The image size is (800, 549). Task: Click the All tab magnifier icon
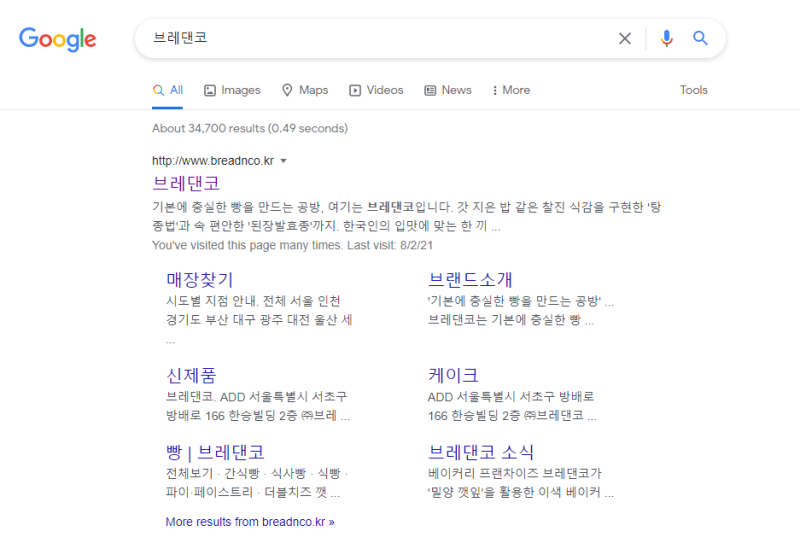(x=158, y=90)
